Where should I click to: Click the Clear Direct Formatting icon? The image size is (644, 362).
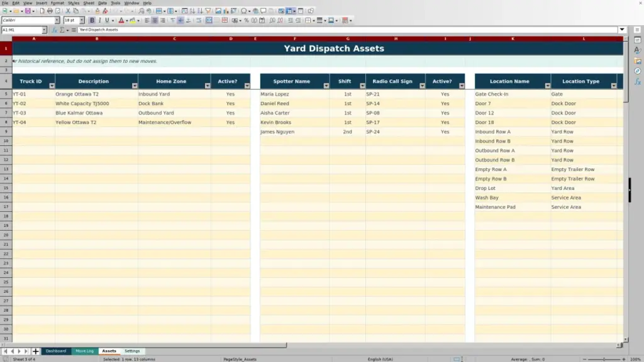105,11
